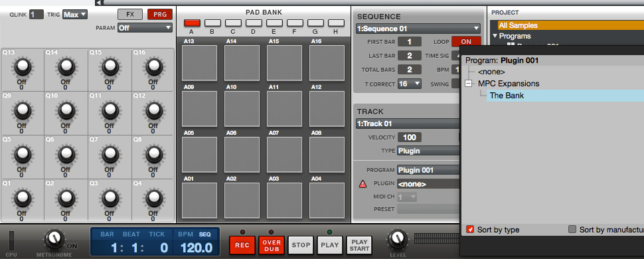Tap pad A16
The height and width of the screenshot is (259, 644).
pyautogui.click(x=327, y=63)
